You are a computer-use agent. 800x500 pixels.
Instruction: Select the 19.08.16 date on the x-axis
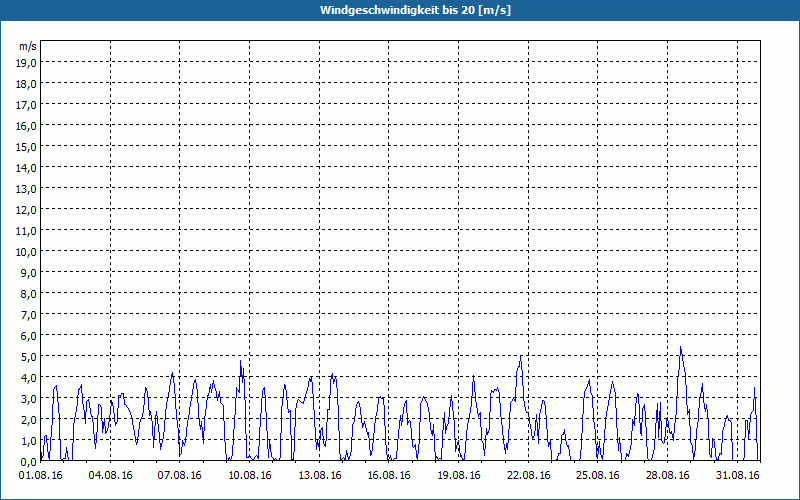point(459,476)
